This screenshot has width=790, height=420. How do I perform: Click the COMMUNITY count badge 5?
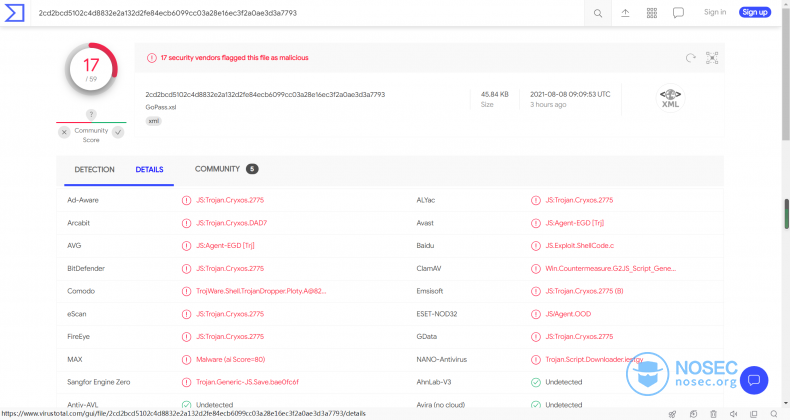pos(252,169)
